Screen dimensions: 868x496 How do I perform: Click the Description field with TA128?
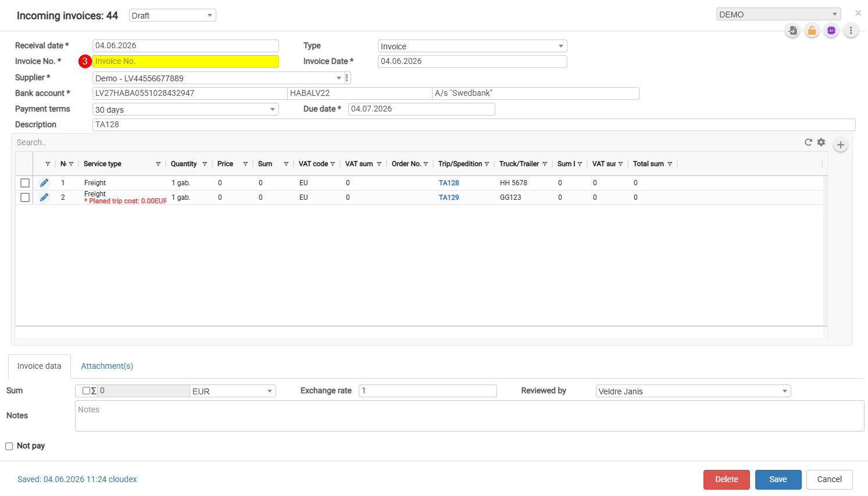click(x=474, y=124)
